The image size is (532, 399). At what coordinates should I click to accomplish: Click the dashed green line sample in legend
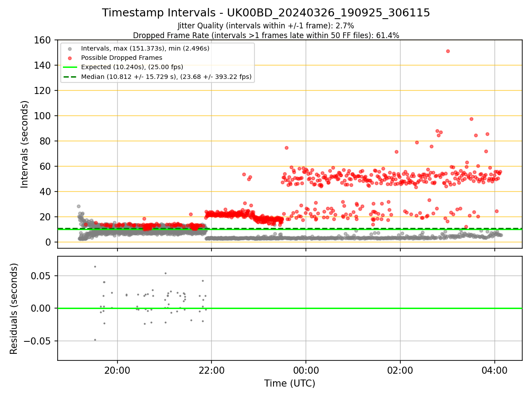point(70,77)
